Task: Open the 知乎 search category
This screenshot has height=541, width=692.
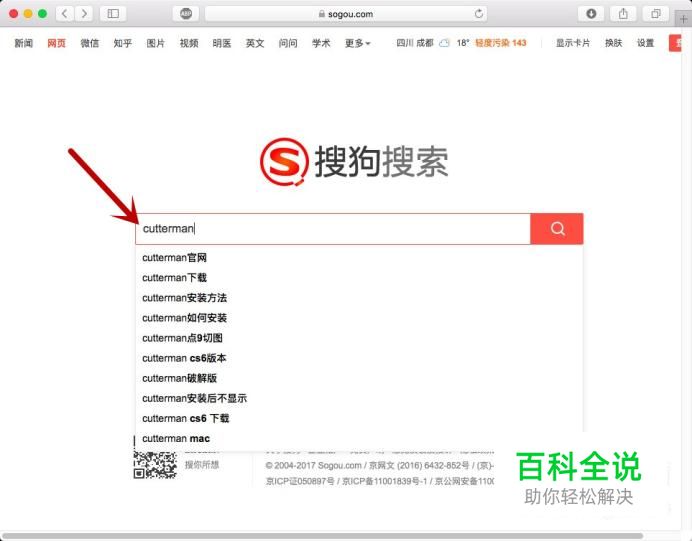Action: click(x=123, y=43)
